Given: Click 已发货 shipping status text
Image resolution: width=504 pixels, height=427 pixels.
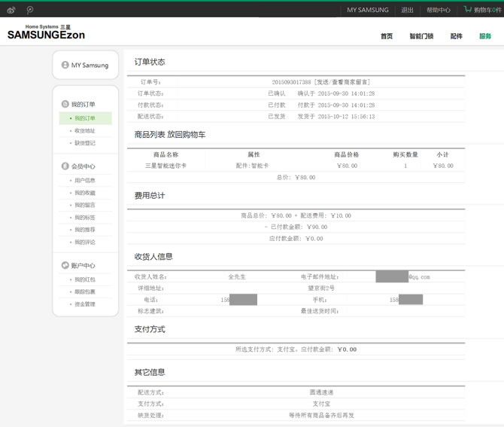Looking at the screenshot, I should pos(277,117).
